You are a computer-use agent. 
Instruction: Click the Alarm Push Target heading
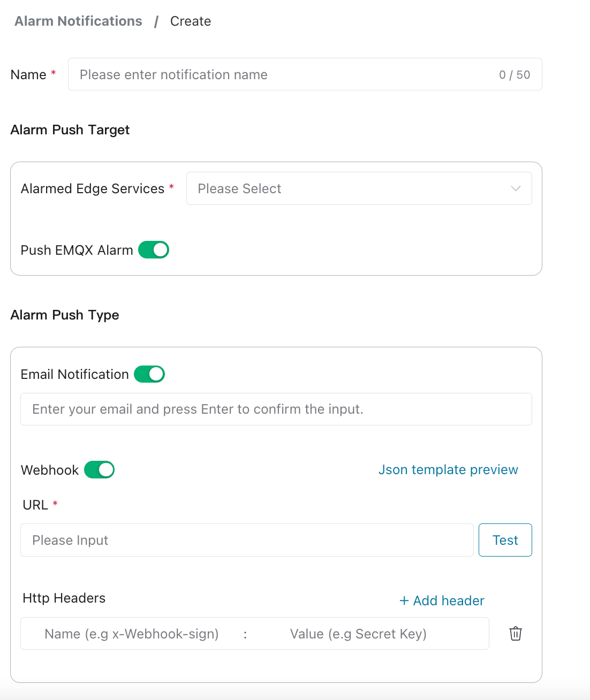[70, 130]
